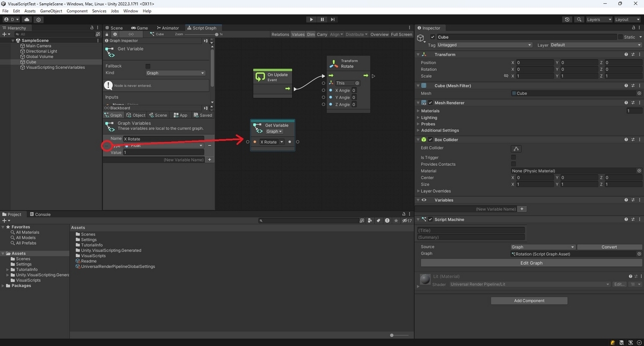Toggle the Box Collider enabled checkbox
The width and height of the screenshot is (644, 346).
430,140
